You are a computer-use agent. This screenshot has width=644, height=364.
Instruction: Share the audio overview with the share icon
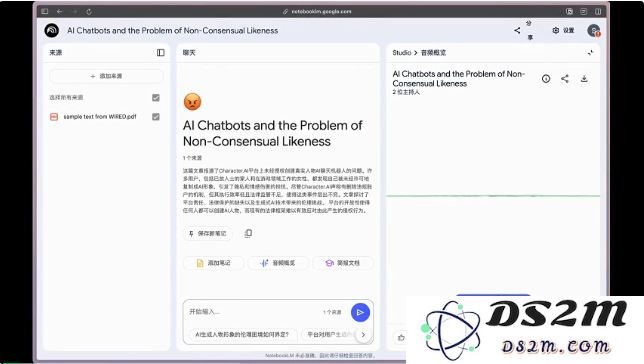(x=565, y=78)
